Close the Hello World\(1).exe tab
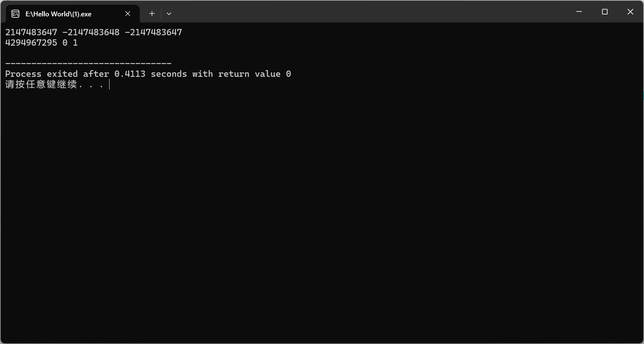Viewport: 644px width, 344px height. pyautogui.click(x=128, y=14)
